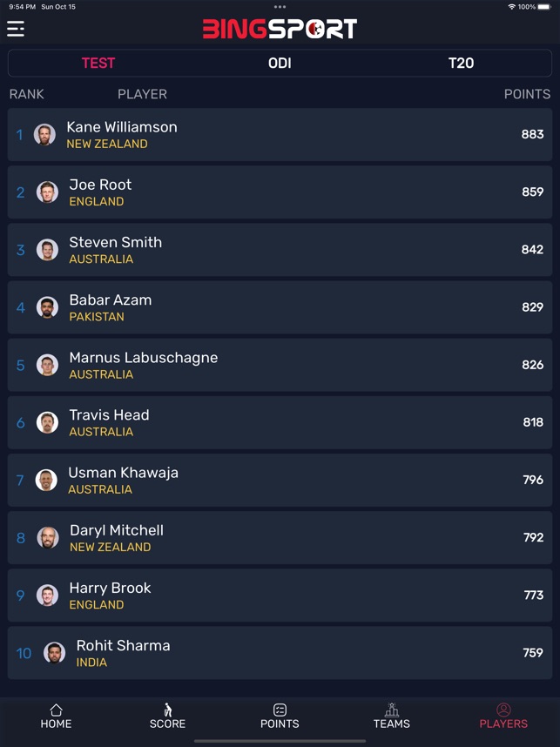Select the Players profile icon

pyautogui.click(x=503, y=710)
